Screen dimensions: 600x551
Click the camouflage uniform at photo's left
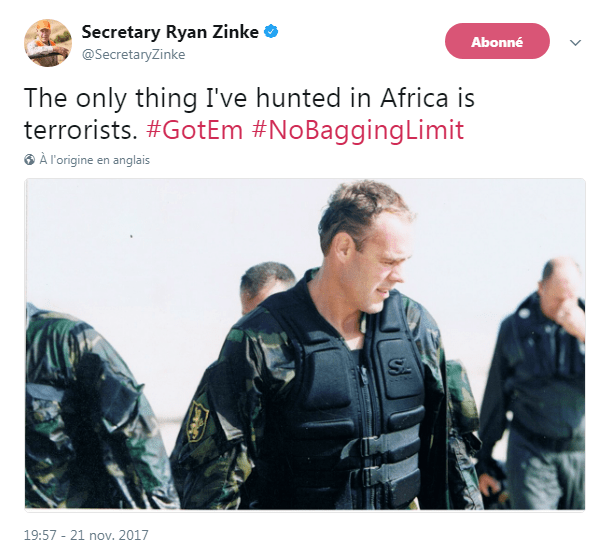pyautogui.click(x=75, y=410)
